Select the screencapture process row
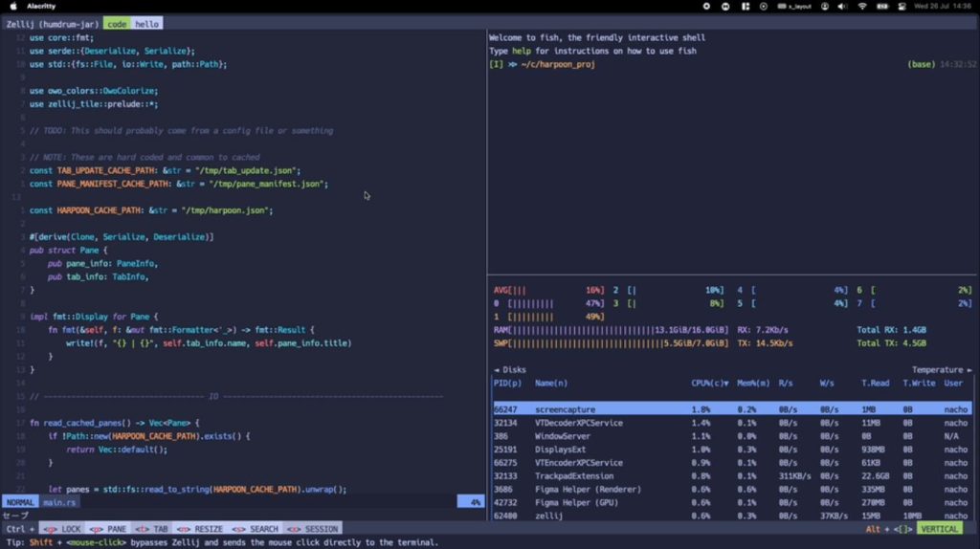 tap(732, 409)
